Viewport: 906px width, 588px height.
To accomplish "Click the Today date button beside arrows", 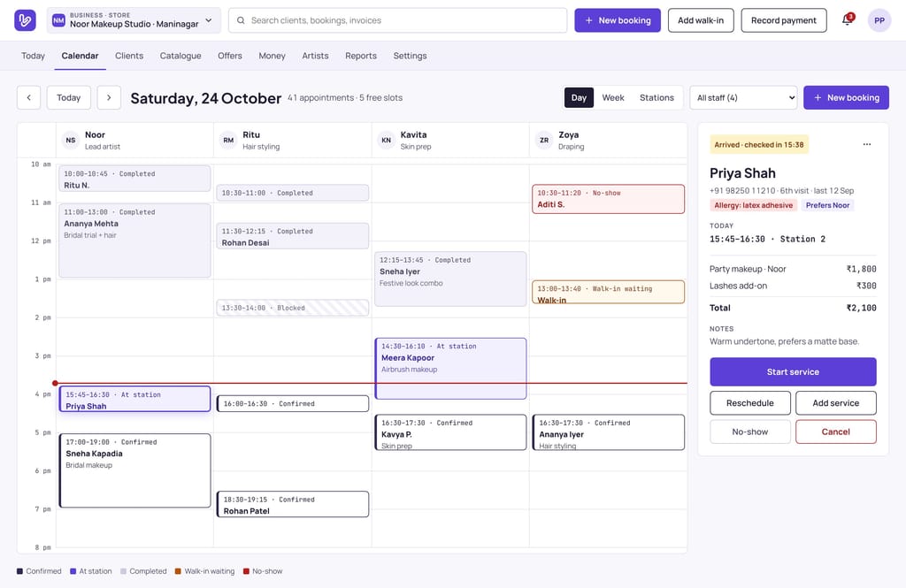I will tap(68, 97).
